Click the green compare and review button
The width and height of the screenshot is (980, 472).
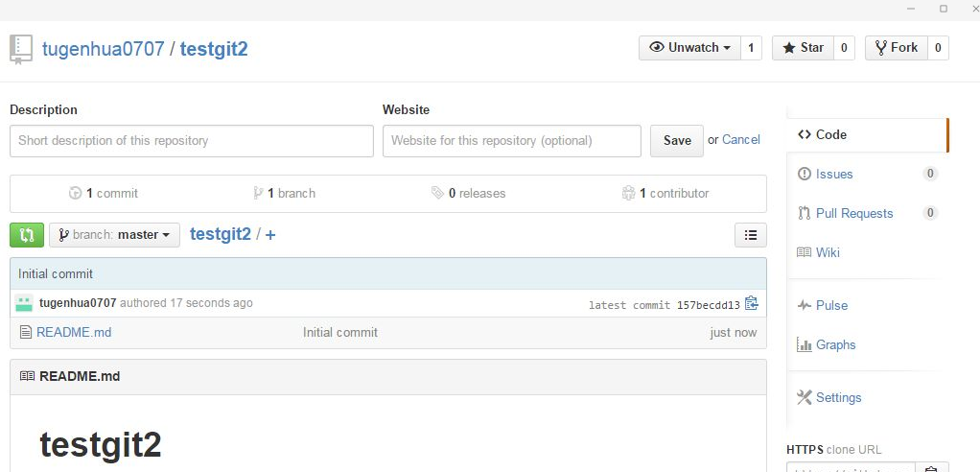point(27,235)
